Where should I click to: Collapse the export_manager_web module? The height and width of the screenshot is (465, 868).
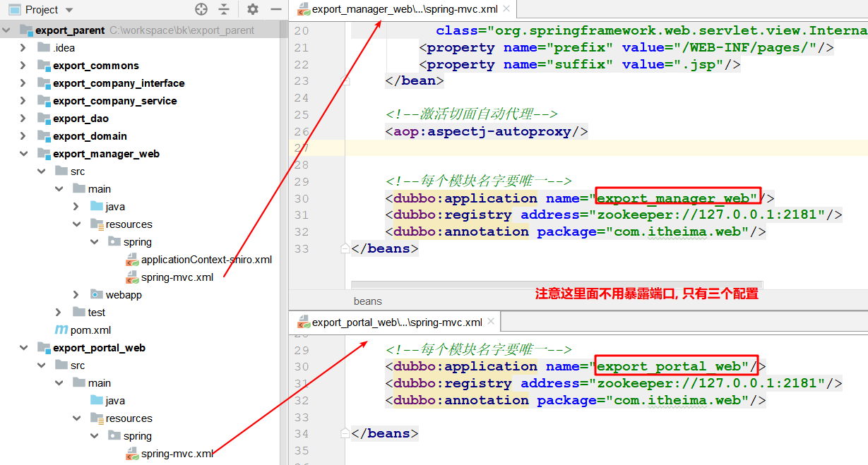click(x=24, y=154)
